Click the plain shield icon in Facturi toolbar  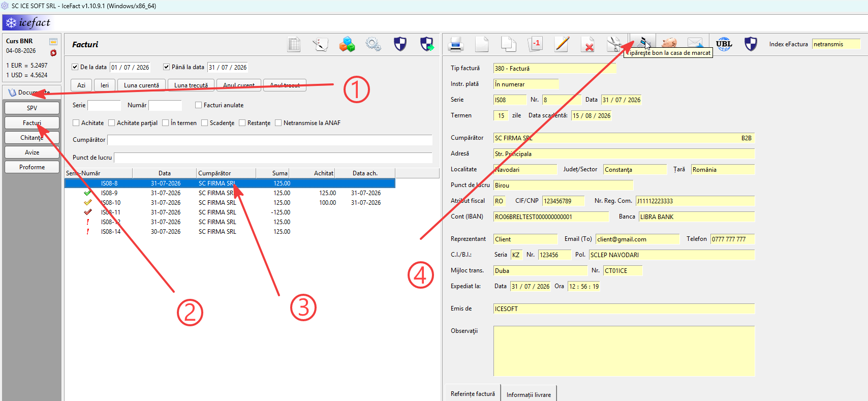point(400,44)
